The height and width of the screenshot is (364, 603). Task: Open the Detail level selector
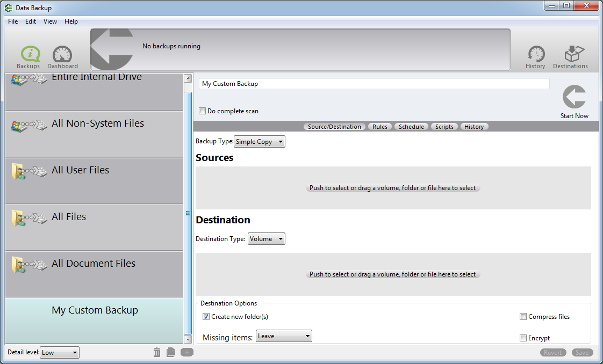(59, 352)
